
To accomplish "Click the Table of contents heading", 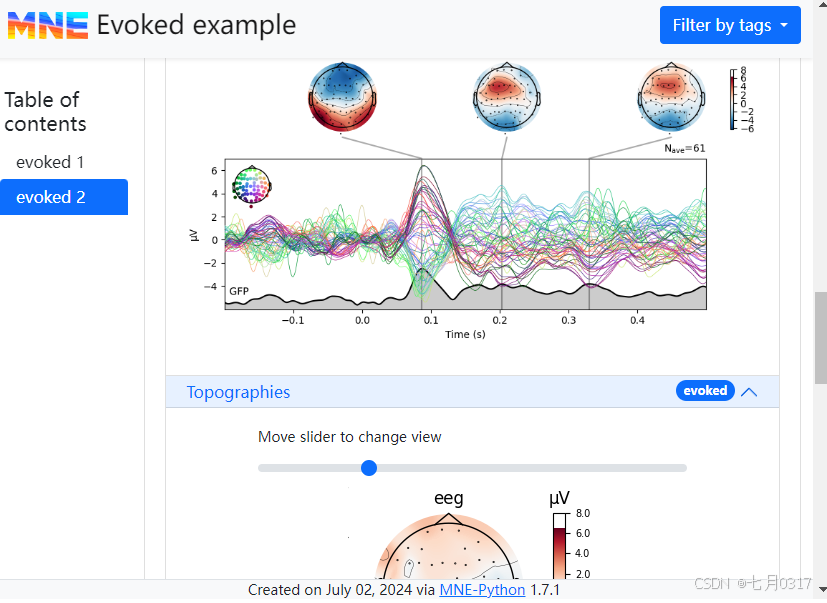I will pos(45,112).
